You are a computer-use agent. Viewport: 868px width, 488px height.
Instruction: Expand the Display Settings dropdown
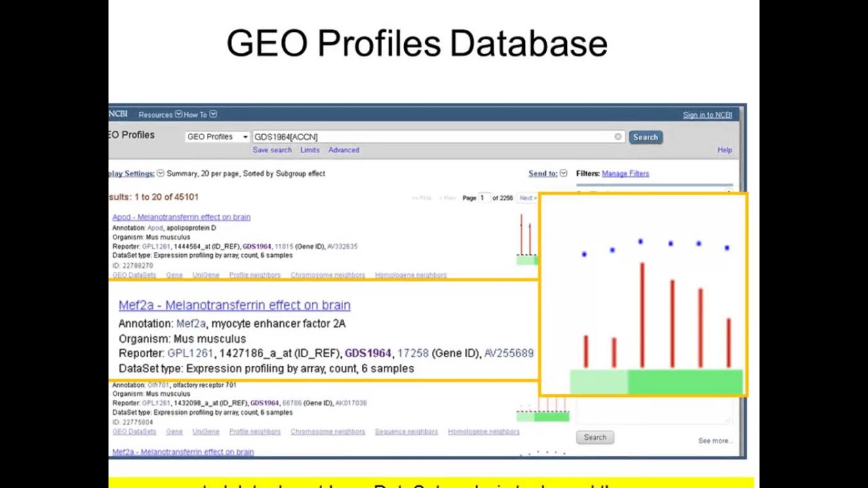click(136, 174)
